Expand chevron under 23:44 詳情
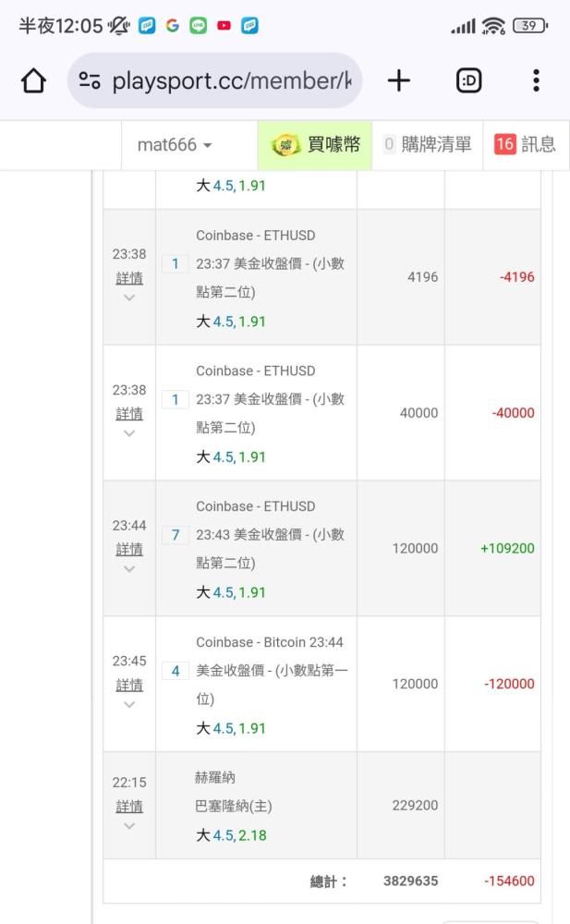The height and width of the screenshot is (924, 570). 129,569
